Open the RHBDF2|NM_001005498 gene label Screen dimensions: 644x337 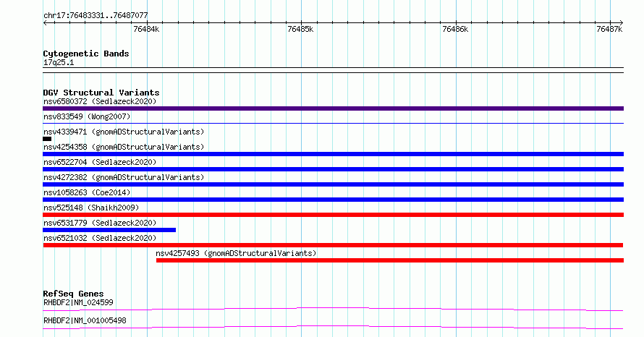[x=85, y=320]
